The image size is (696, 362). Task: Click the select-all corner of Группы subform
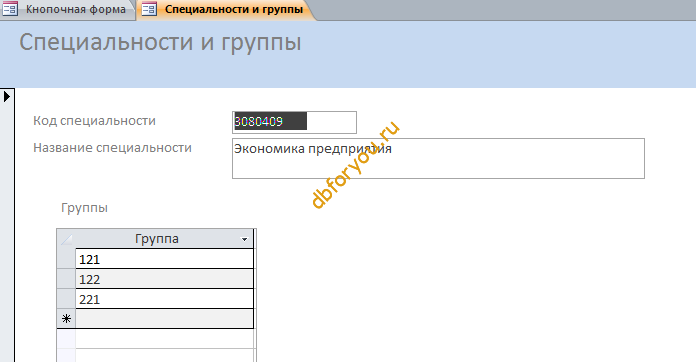pyautogui.click(x=66, y=239)
